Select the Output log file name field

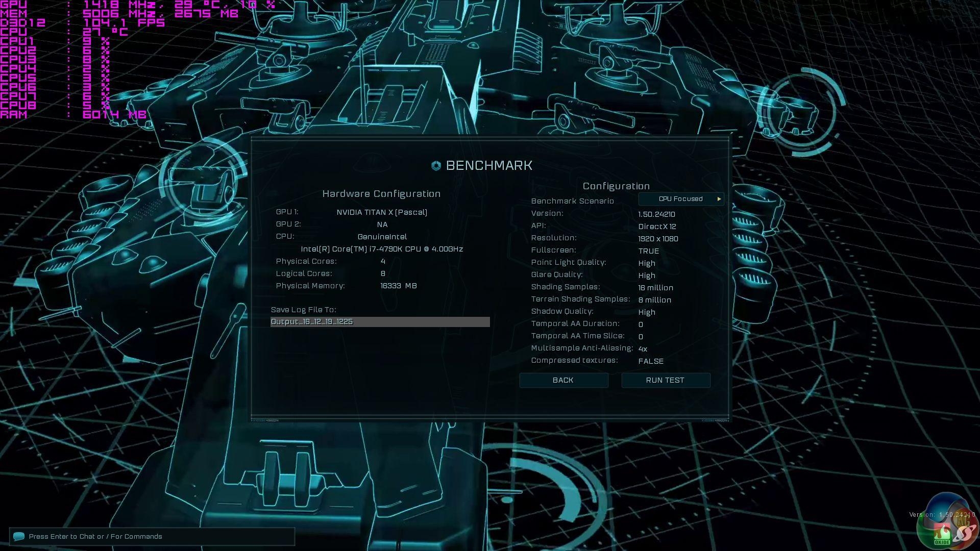coord(379,321)
